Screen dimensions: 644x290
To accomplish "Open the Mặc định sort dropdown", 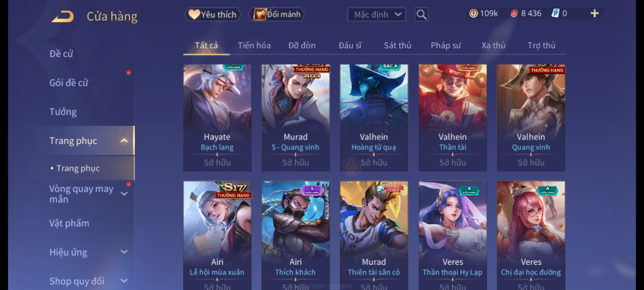I will click(376, 15).
